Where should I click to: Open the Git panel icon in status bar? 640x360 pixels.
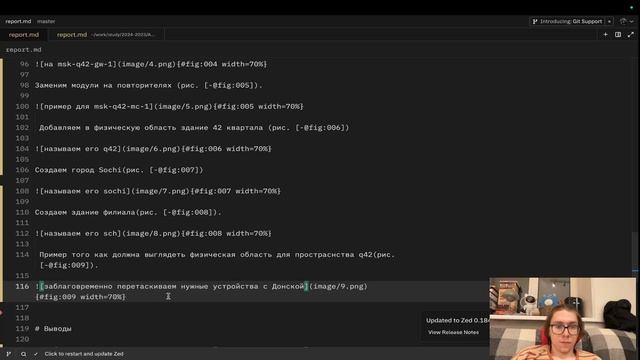pos(9,354)
